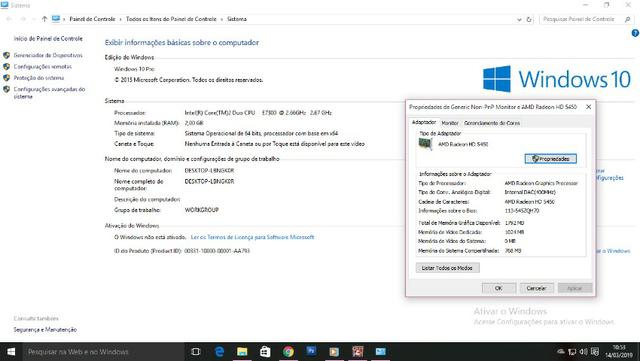Select AMD Radeon Graphics Processor chip type
Viewport: 640px width, 361px height.
point(541,183)
